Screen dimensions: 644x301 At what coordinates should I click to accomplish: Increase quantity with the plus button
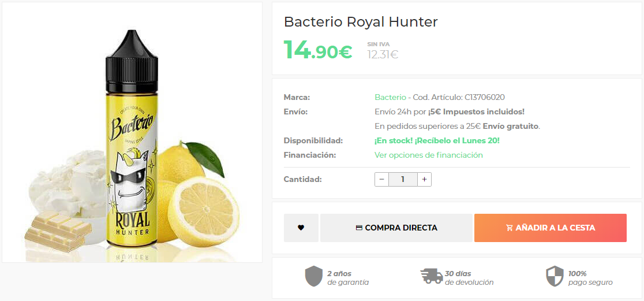424,179
